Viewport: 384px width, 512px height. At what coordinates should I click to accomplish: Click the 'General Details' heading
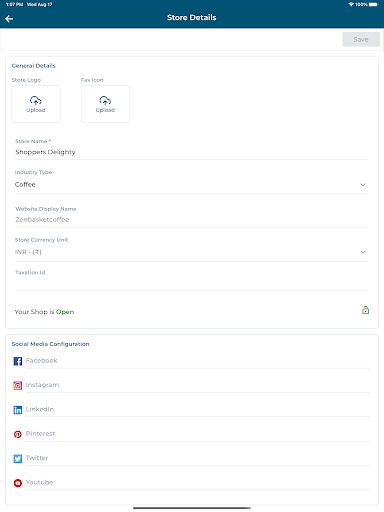(x=33, y=66)
